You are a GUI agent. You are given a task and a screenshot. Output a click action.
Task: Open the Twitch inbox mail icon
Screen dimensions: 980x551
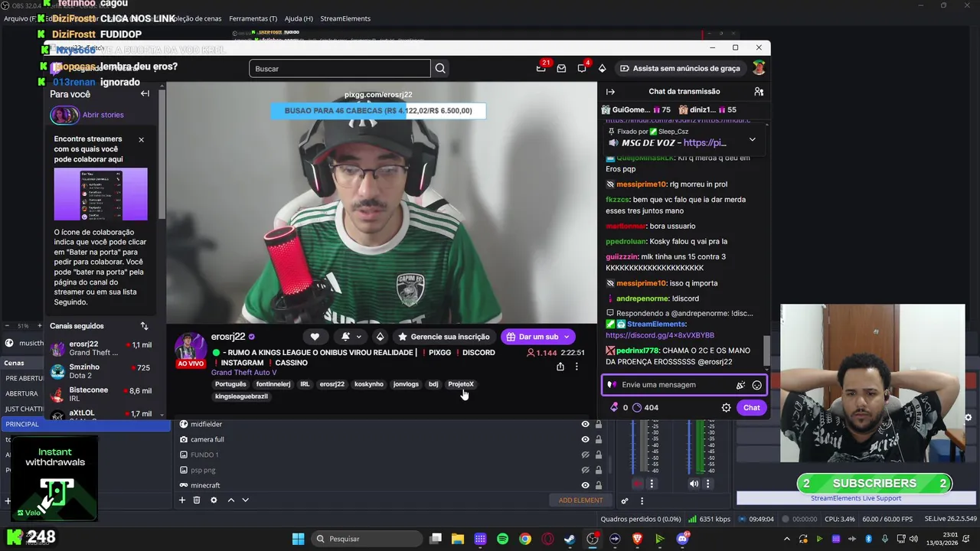[x=561, y=68]
